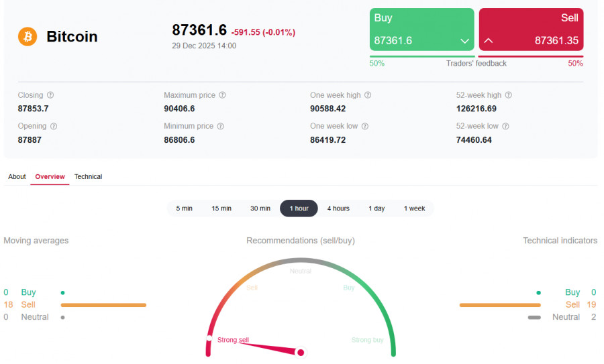
Task: Click the 52-week low value 74460.64
Action: click(x=474, y=139)
